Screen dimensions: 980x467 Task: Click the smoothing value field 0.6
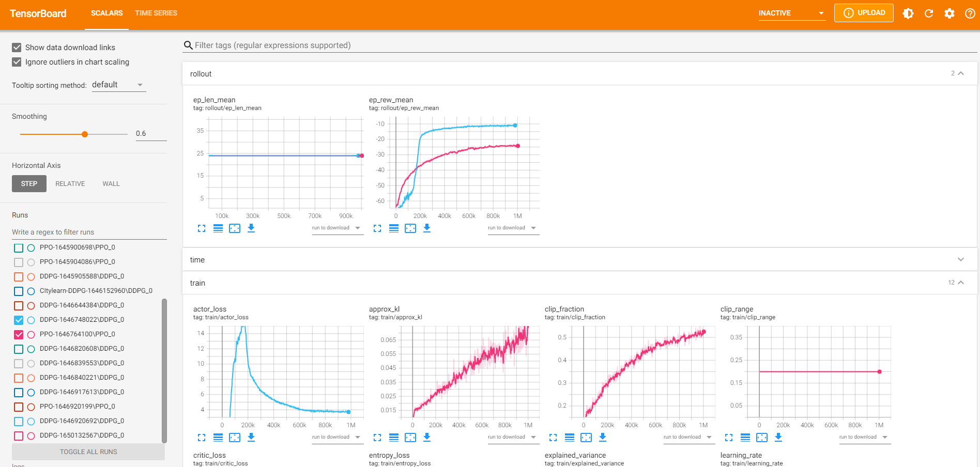[151, 134]
